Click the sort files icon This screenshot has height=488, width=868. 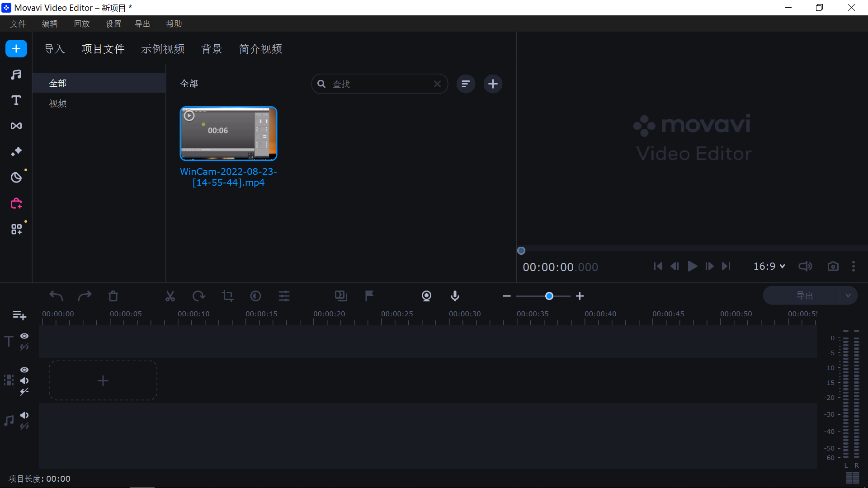pos(466,84)
